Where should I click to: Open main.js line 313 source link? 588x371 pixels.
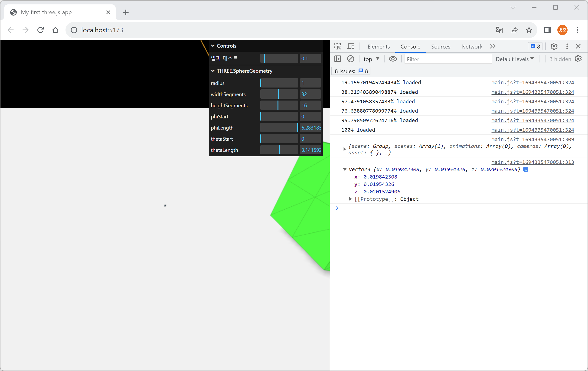click(532, 162)
